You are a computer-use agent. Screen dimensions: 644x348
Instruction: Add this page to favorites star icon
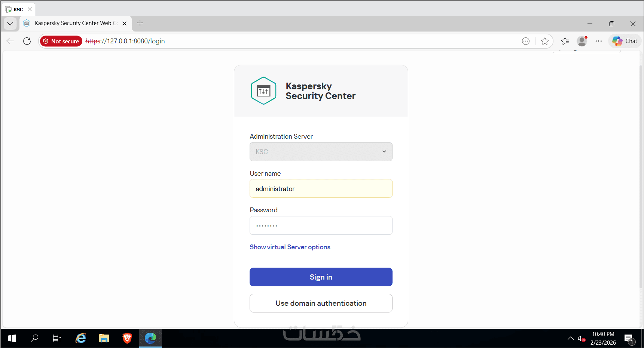pyautogui.click(x=545, y=41)
